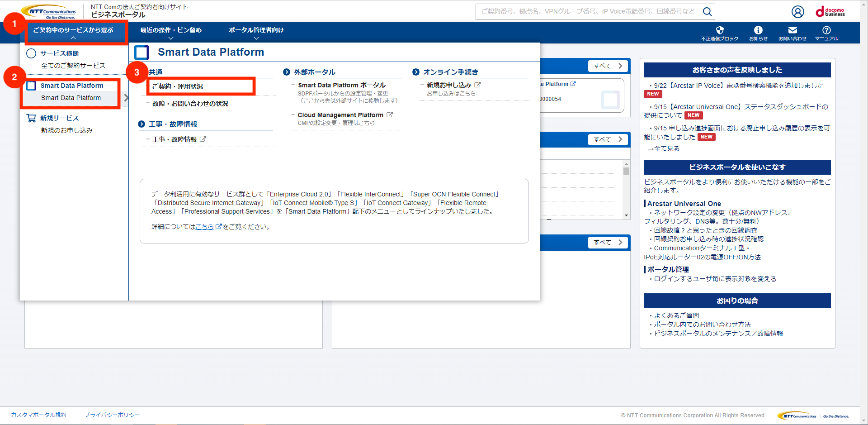The height and width of the screenshot is (425, 868).
Task: Click the arrow icon beside 工事・故障情報 heading
Action: pyautogui.click(x=142, y=124)
